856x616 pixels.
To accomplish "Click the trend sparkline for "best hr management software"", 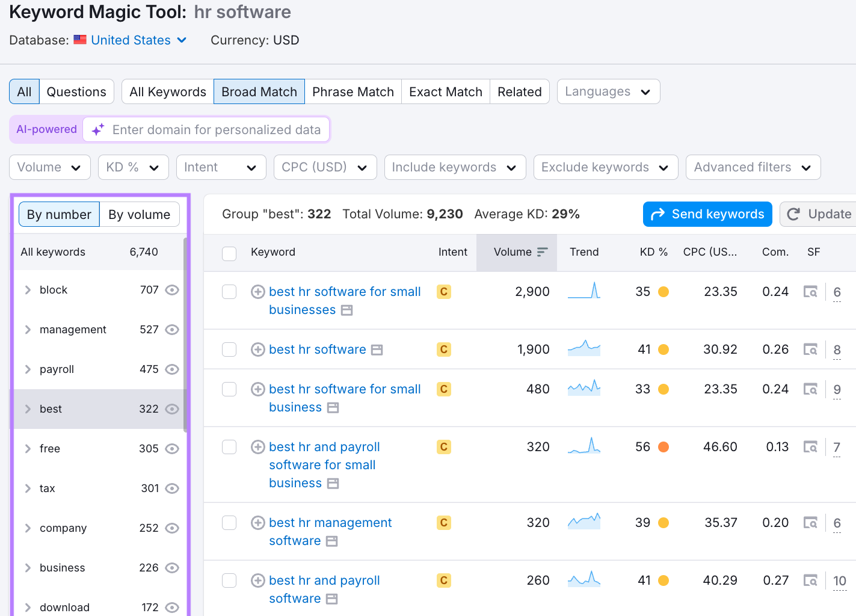I will click(x=583, y=521).
